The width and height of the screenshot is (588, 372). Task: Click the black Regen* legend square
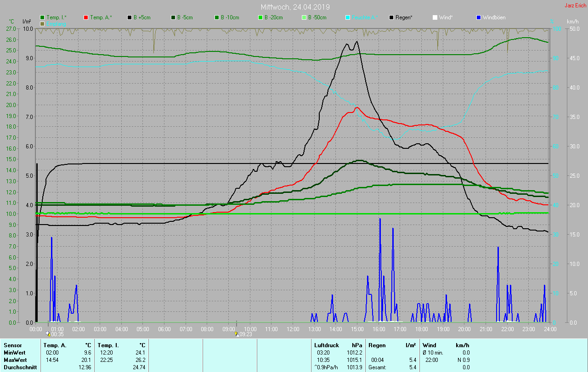pyautogui.click(x=391, y=17)
